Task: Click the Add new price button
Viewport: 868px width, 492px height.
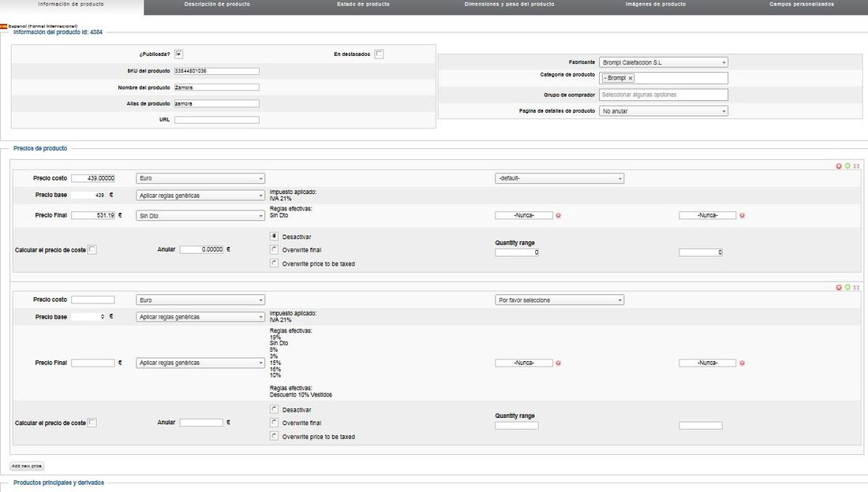Action: (x=27, y=466)
